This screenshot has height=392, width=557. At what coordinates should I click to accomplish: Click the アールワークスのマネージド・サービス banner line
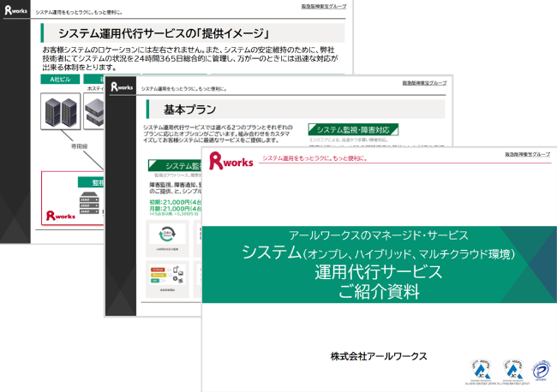coord(379,235)
